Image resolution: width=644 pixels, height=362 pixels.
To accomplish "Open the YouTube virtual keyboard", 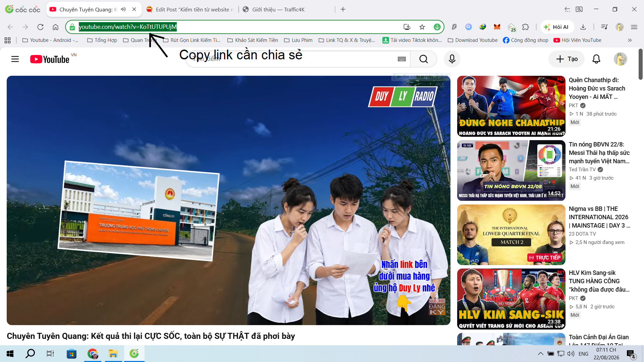I will [402, 59].
